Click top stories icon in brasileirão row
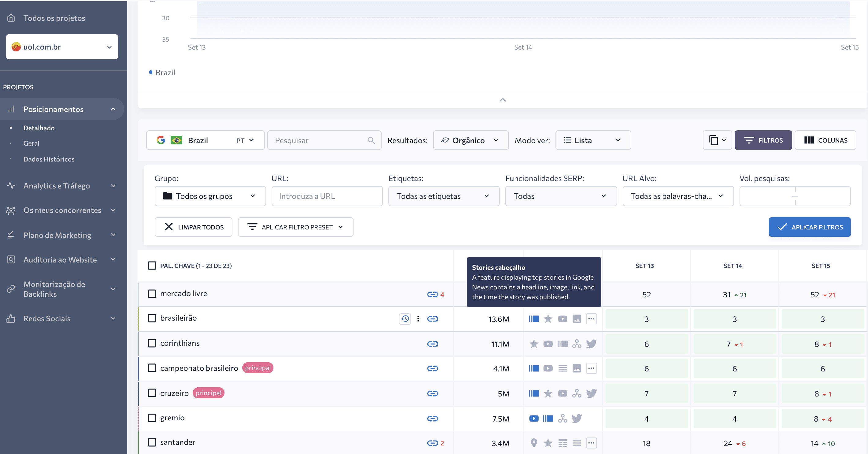This screenshot has height=454, width=868. coord(534,318)
